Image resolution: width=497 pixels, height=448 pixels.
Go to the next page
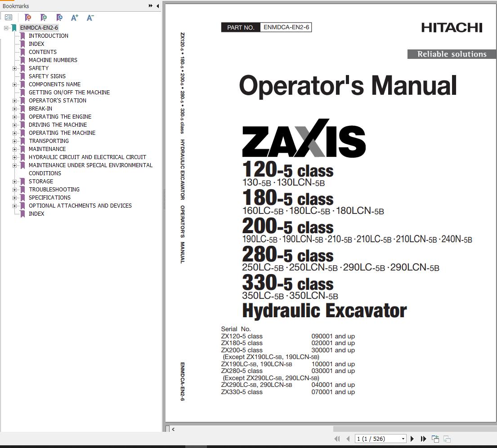(x=412, y=439)
